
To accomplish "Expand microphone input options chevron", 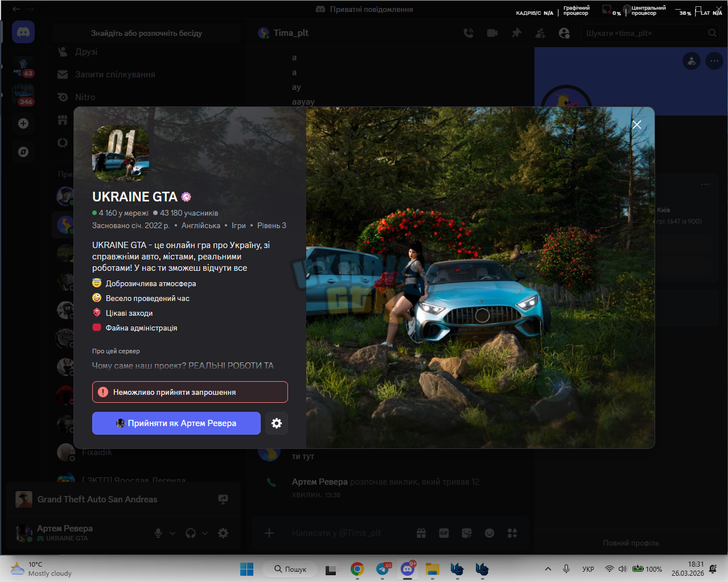I will coord(172,533).
